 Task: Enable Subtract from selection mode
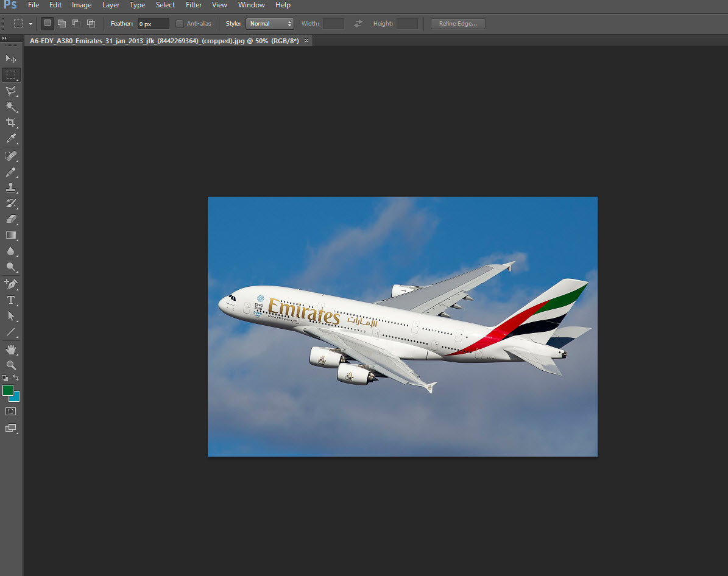click(77, 23)
